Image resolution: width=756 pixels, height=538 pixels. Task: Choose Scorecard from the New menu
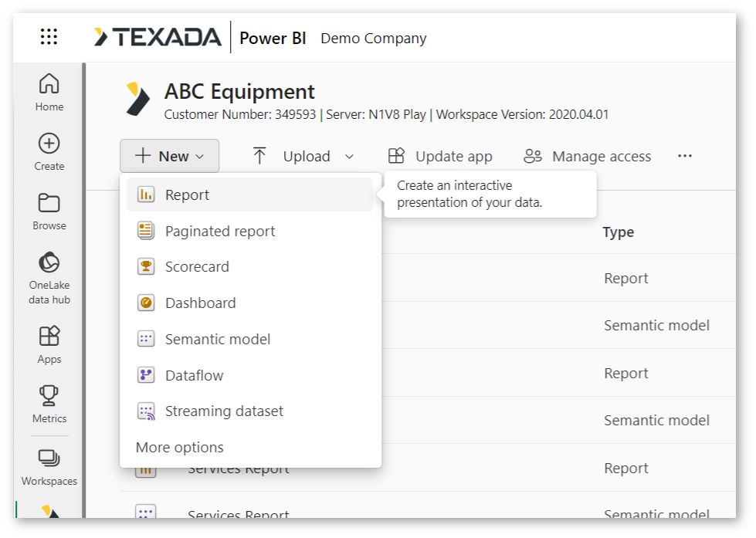pyautogui.click(x=249, y=266)
